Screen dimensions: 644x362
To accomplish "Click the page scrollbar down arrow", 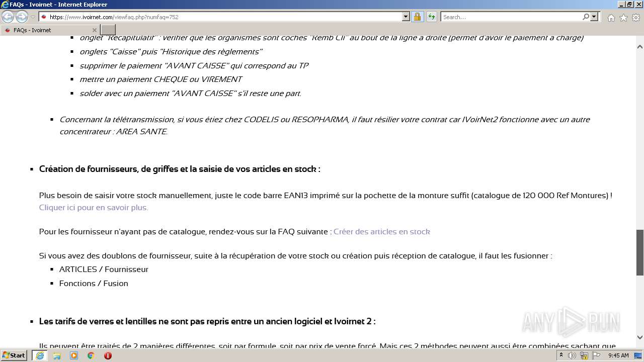I will pyautogui.click(x=640, y=337).
